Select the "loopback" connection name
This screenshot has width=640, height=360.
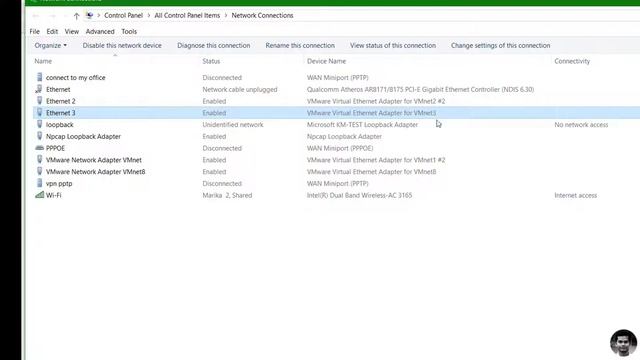coord(60,125)
